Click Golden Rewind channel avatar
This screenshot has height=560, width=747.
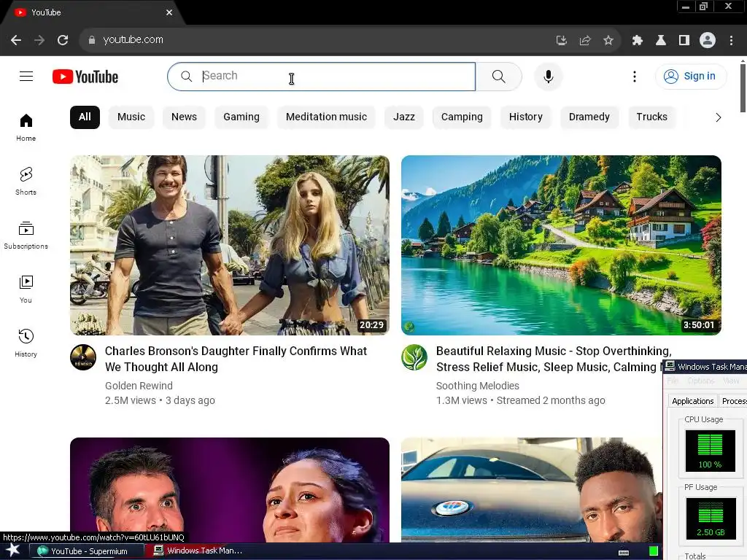pyautogui.click(x=83, y=357)
